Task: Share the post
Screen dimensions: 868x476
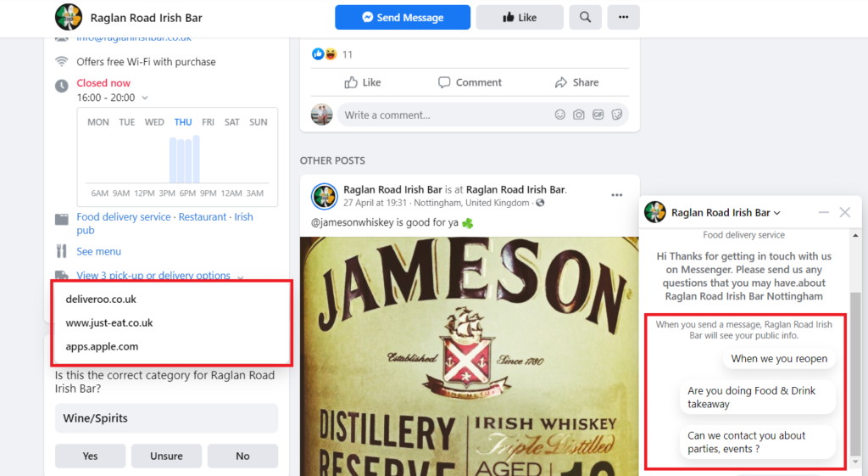Action: click(x=576, y=82)
